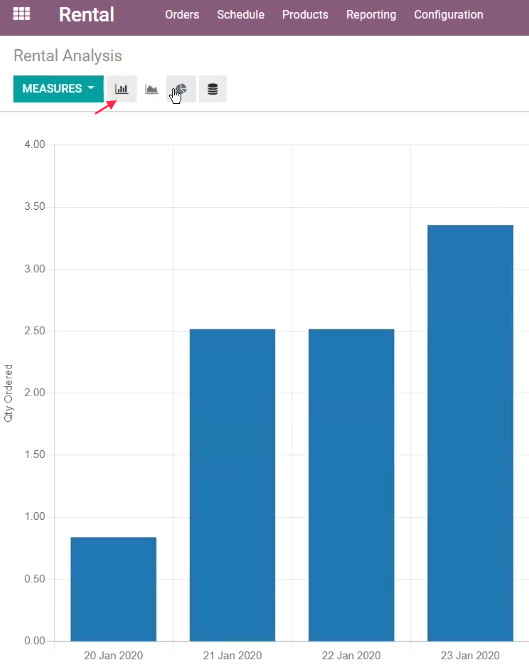Select the 20 Jan 2020 bar
Image resolution: width=529 pixels, height=670 pixels.
tap(114, 589)
